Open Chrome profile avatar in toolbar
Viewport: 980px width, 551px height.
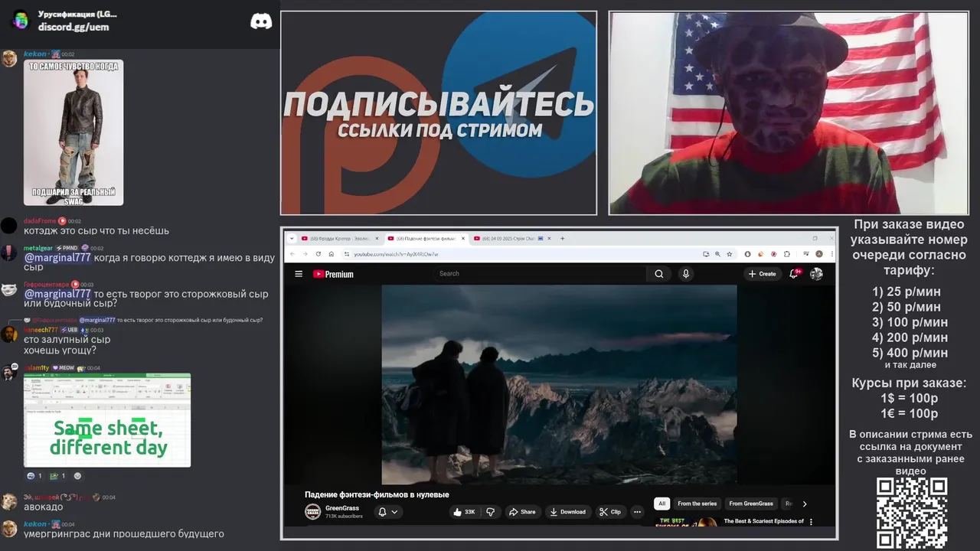click(819, 253)
